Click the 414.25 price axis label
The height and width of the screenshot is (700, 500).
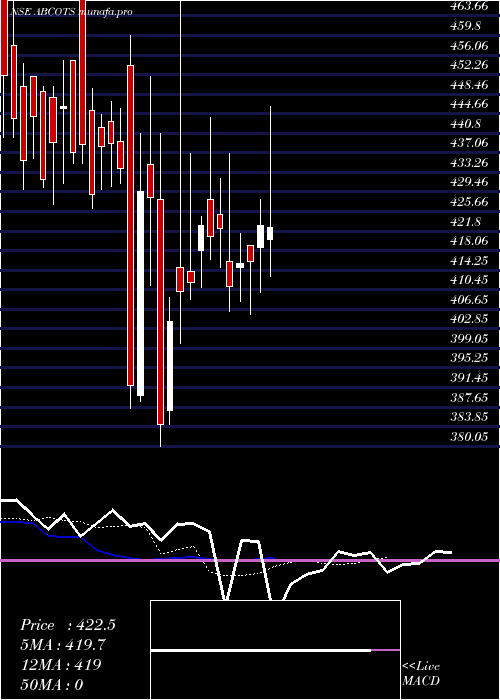click(469, 261)
